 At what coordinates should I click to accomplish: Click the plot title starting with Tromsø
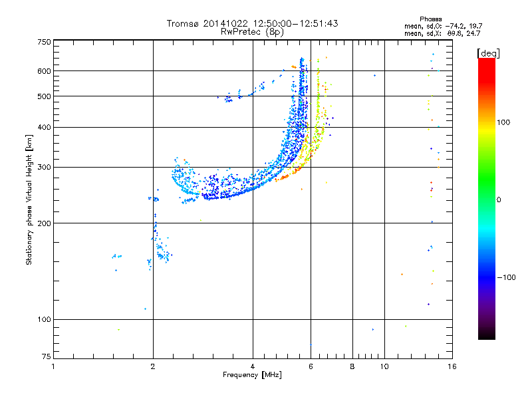(252, 23)
